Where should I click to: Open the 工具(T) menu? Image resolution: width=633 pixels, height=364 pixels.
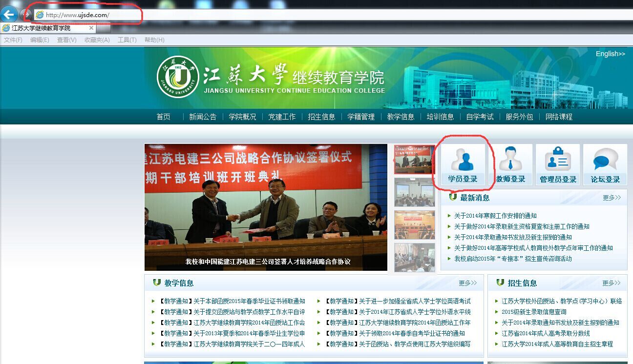[127, 40]
